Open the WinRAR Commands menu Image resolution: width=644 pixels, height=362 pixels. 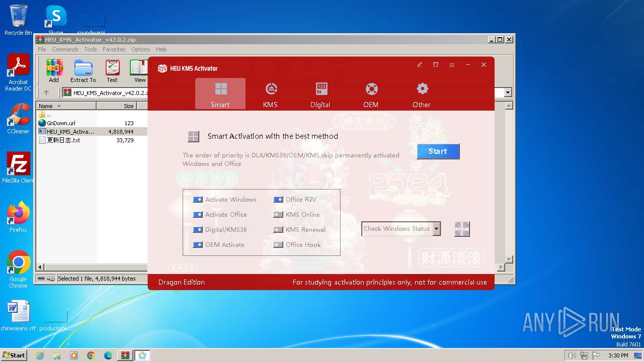tap(65, 49)
